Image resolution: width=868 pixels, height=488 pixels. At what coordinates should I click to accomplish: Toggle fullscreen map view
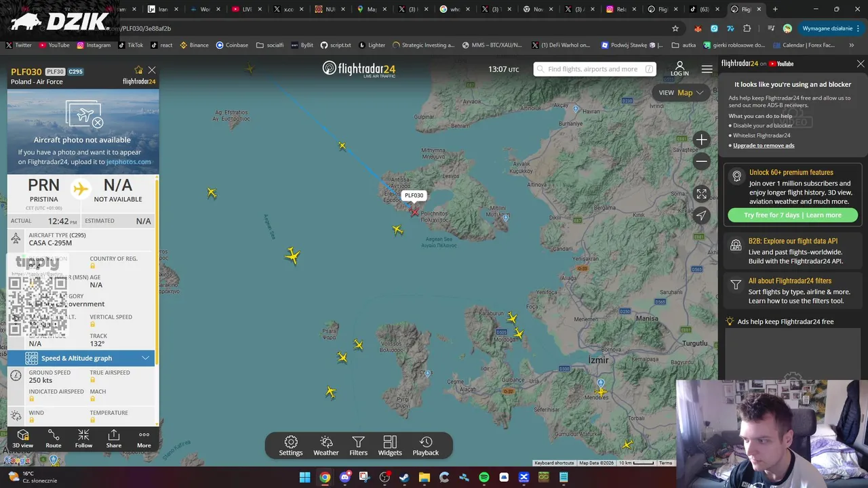tap(701, 194)
